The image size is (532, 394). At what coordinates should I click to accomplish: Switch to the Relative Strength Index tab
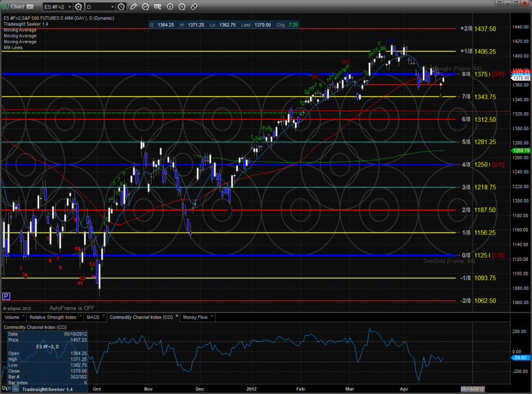coord(53,317)
